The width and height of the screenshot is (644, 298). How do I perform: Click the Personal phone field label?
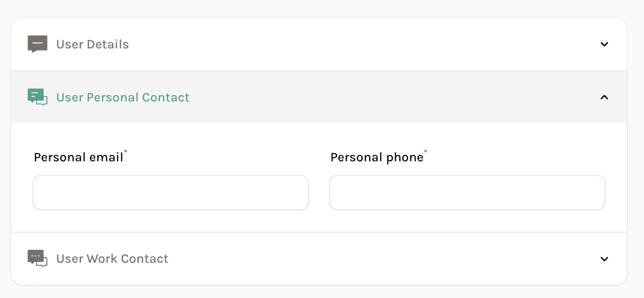click(377, 157)
